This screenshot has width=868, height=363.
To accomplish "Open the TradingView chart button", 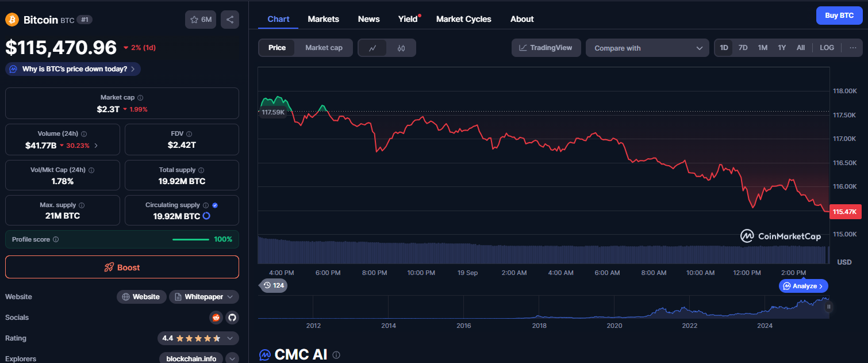I will coord(546,48).
